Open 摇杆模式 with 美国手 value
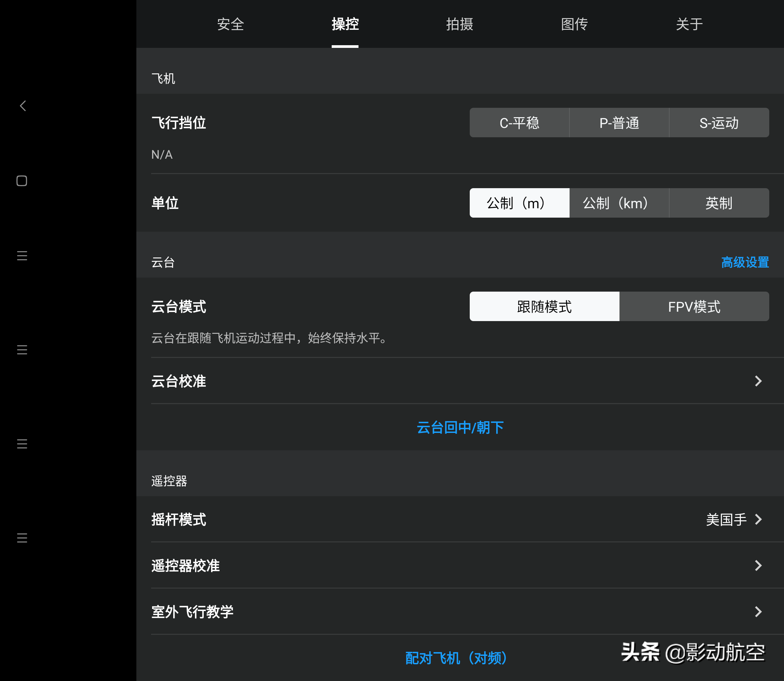This screenshot has height=681, width=784. tap(460, 519)
